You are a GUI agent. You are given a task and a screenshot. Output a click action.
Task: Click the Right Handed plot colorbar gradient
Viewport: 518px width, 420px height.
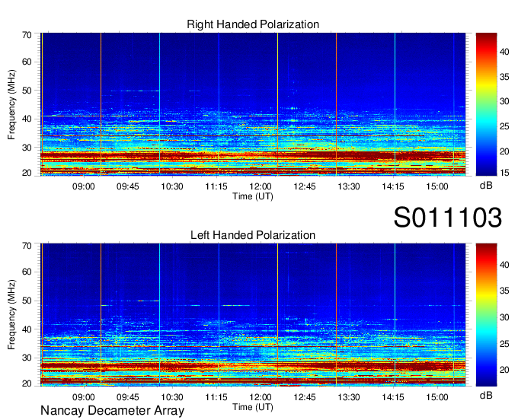[486, 104]
